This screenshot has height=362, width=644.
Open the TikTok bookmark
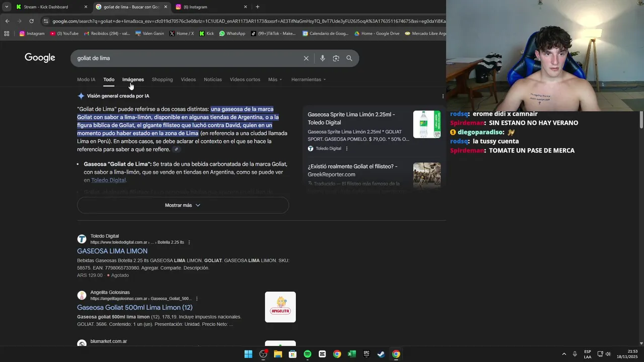(273, 34)
